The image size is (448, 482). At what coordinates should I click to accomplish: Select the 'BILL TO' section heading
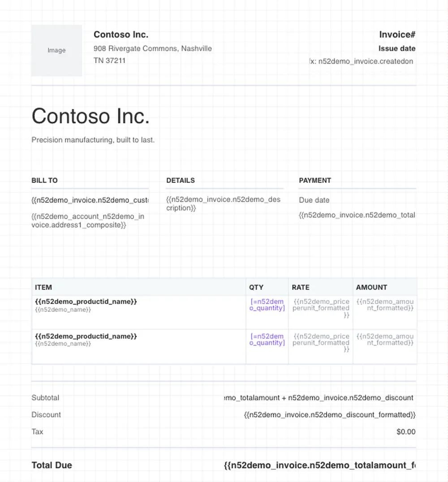tap(44, 180)
